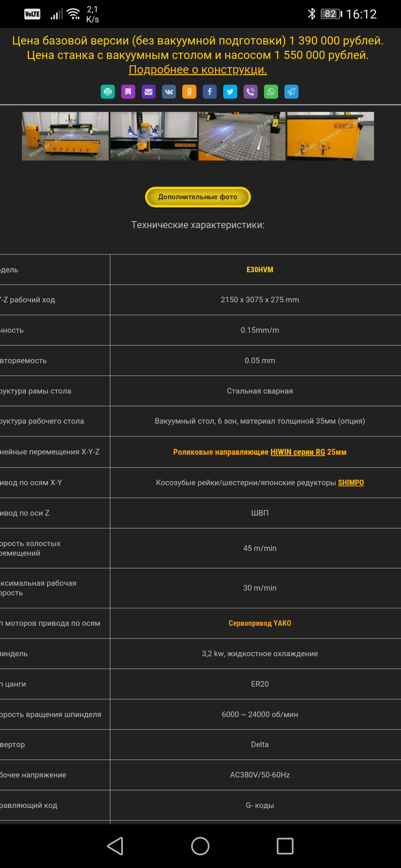Share to VK using its icon
Viewport: 401px width, 868px height.
pyautogui.click(x=169, y=92)
